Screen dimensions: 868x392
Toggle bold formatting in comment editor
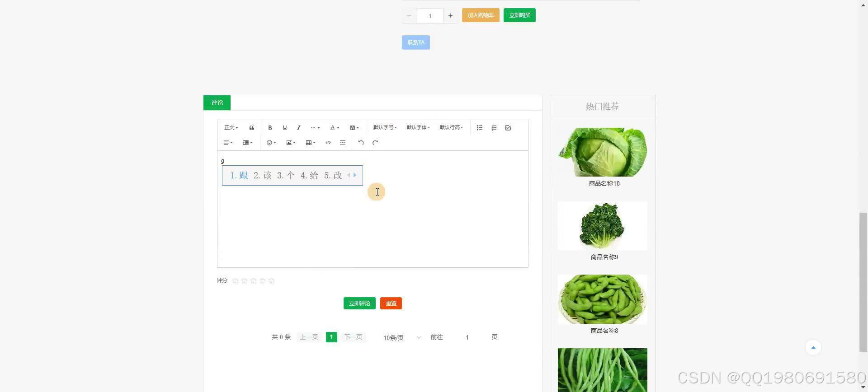click(270, 128)
